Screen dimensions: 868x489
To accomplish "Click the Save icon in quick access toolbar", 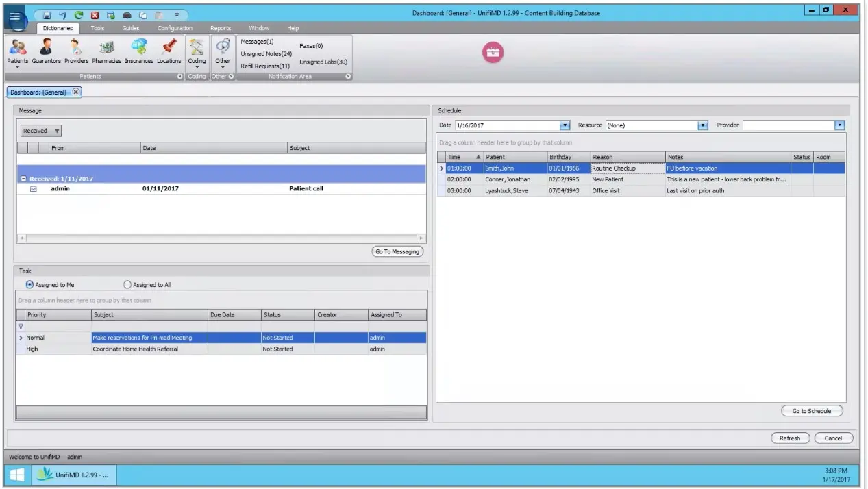I will click(46, 14).
